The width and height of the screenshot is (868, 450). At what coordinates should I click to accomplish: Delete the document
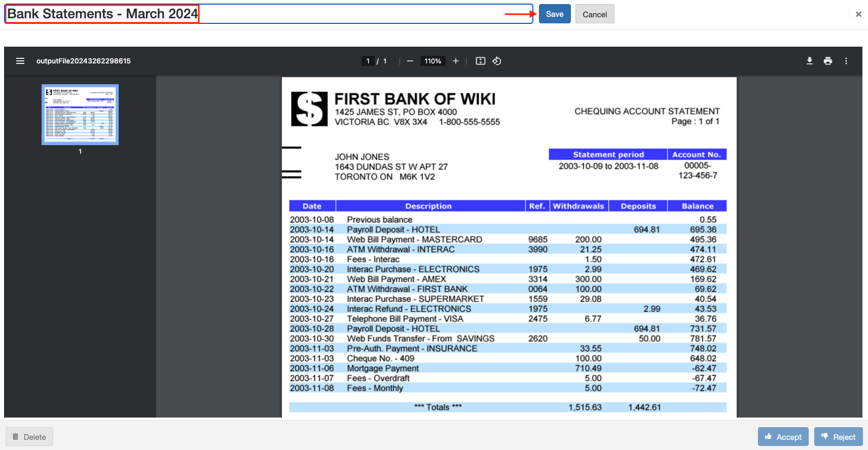pos(29,437)
